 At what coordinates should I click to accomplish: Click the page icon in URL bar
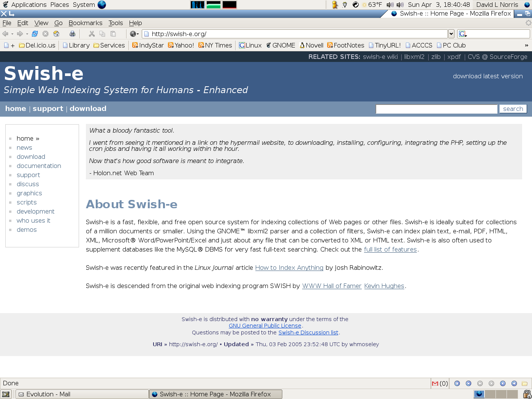tap(147, 34)
